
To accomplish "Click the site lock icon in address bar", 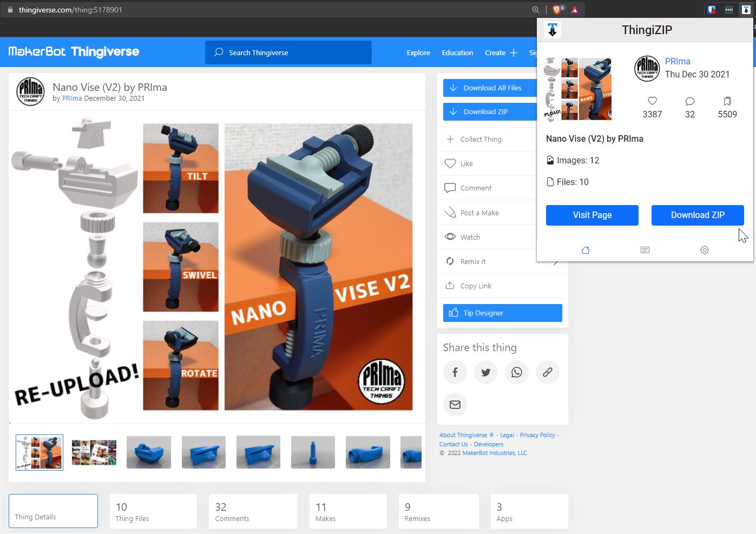I will (10, 10).
